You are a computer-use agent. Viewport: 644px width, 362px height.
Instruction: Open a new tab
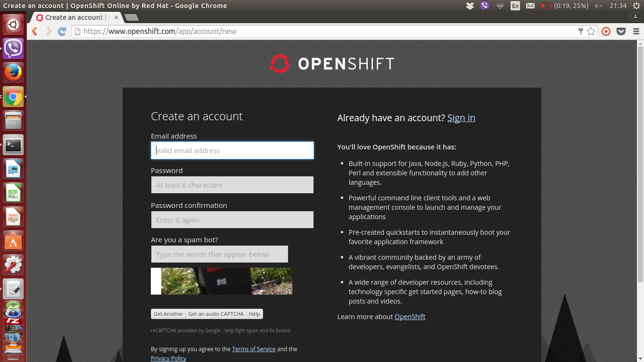coord(132,17)
